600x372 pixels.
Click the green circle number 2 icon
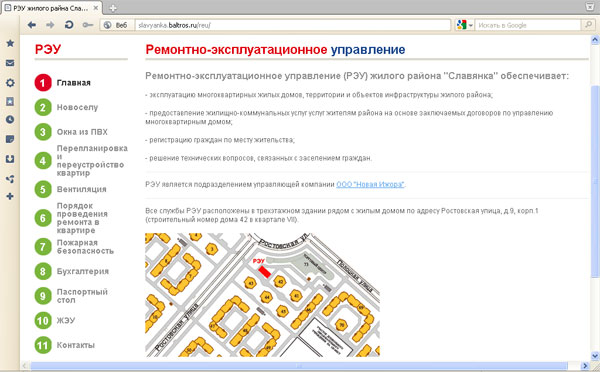pyautogui.click(x=43, y=108)
